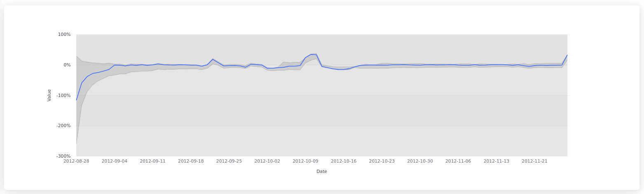Select the -100% y-axis label
This screenshot has height=194, width=644.
[x=63, y=96]
